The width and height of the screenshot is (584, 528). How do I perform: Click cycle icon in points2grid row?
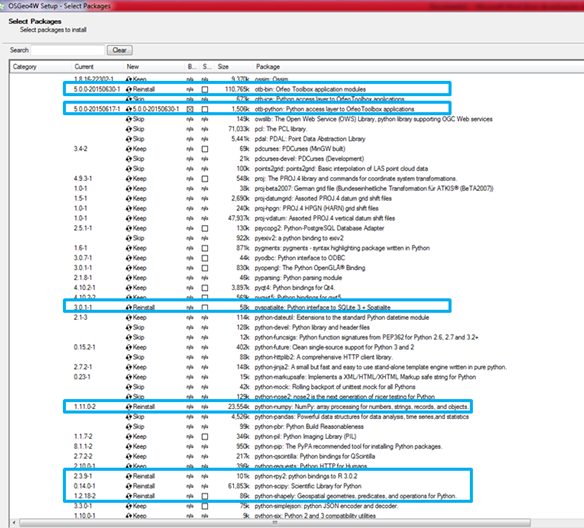[x=129, y=169]
